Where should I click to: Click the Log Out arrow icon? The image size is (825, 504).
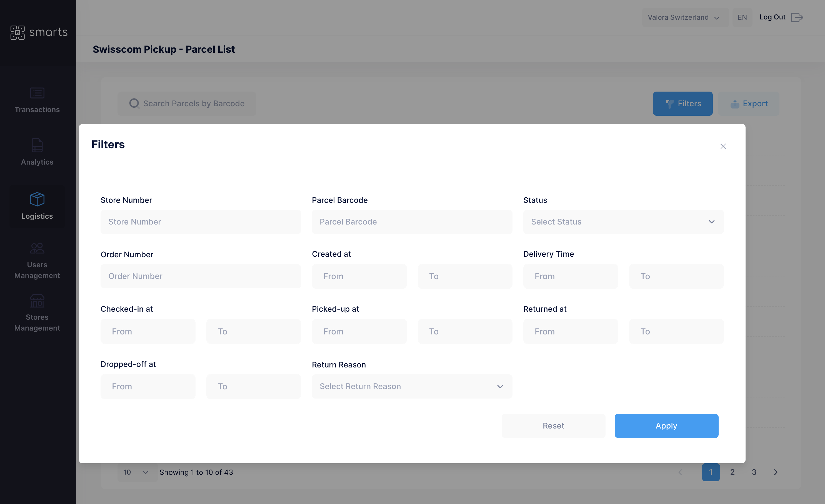click(797, 17)
